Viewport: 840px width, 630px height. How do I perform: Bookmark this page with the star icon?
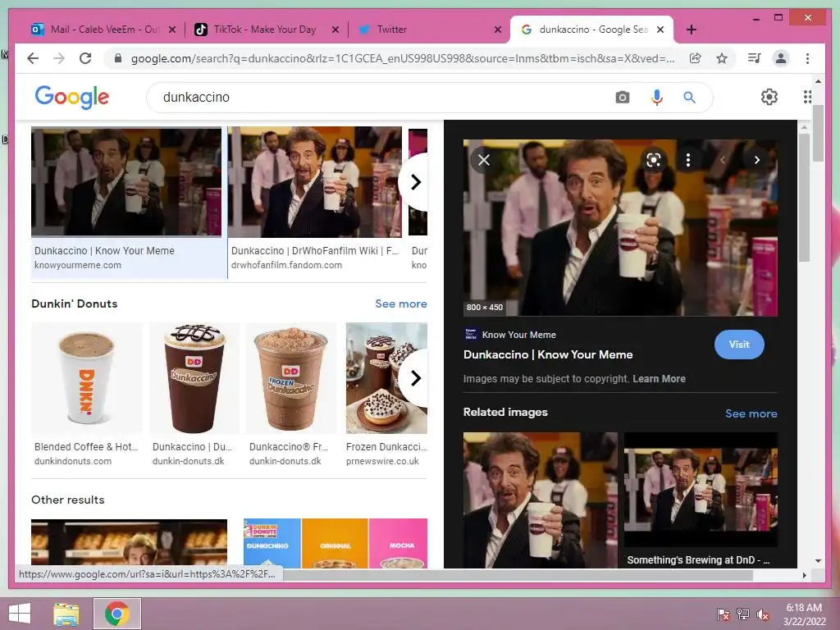(722, 58)
